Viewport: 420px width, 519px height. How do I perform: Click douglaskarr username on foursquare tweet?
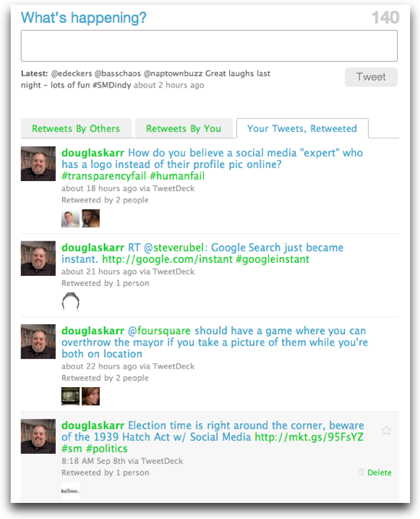coord(93,330)
